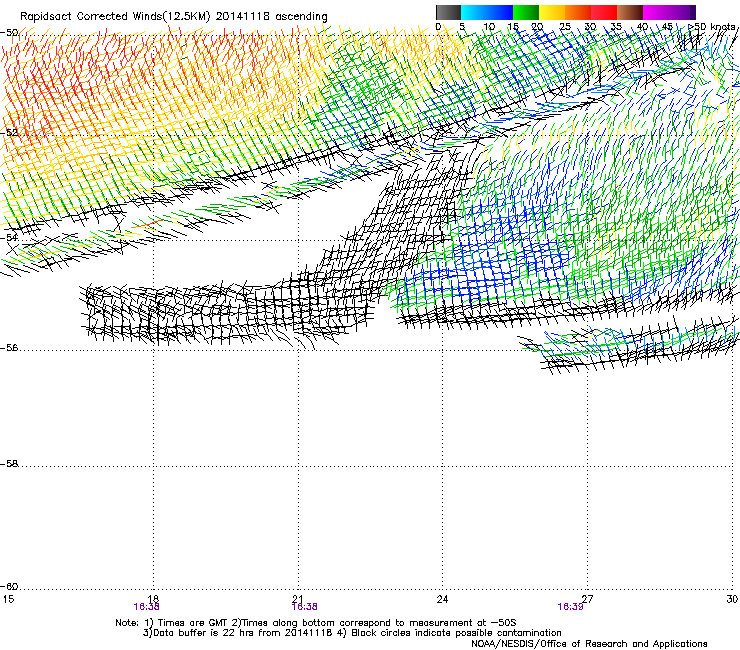Viewport: 740px width, 650px height.
Task: Click the purple 45-50 knots legend swatch
Action: (x=682, y=12)
